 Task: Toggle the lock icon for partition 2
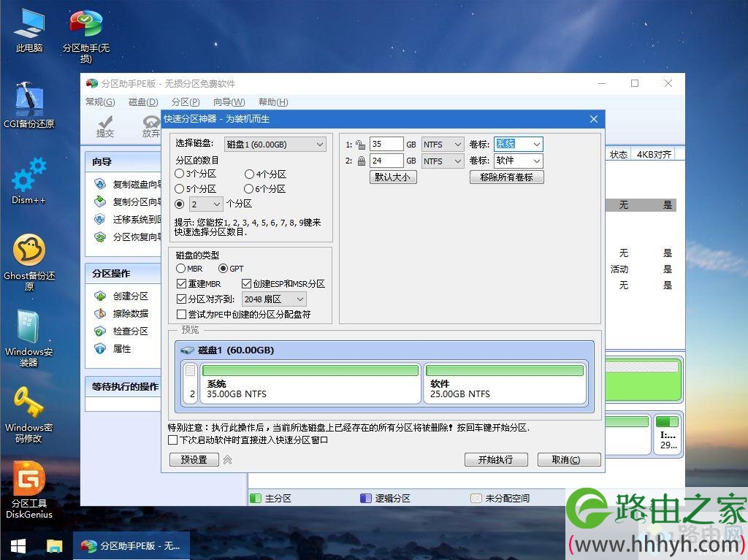coord(361,161)
